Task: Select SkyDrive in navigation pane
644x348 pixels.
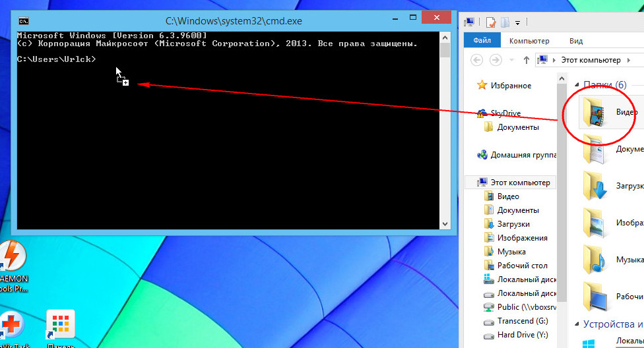Action: (x=505, y=113)
